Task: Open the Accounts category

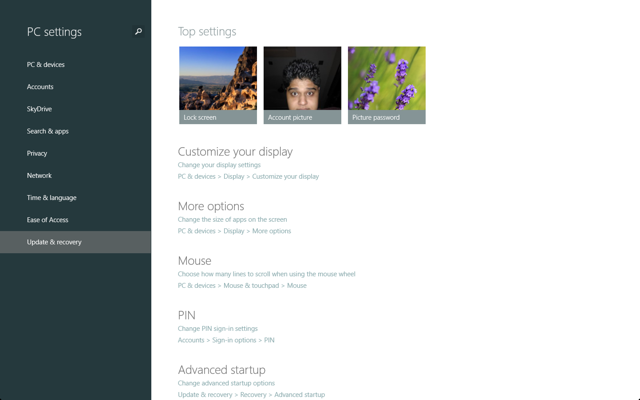Action: tap(40, 87)
